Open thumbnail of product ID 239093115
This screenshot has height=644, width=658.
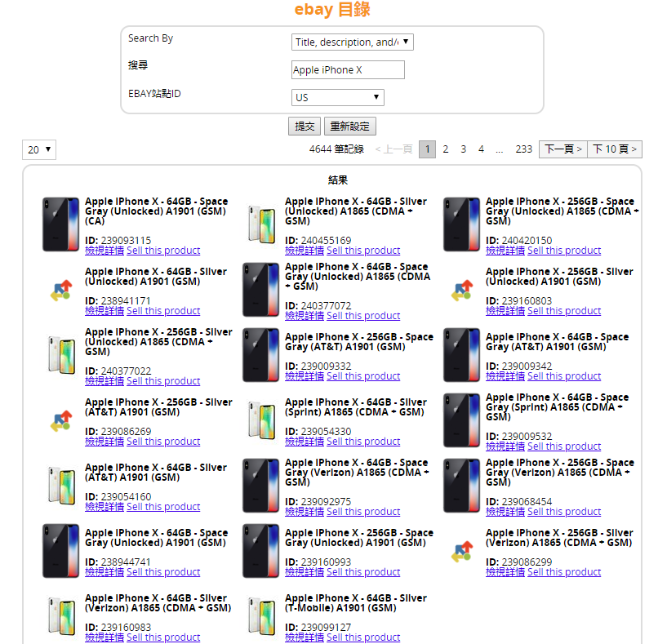click(61, 224)
